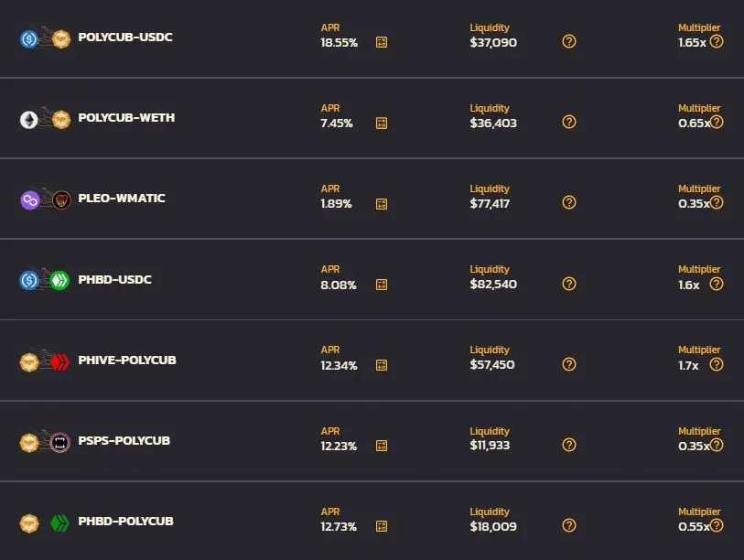Open APR calculator for POLYCUB-USDC
This screenshot has height=560, width=744.
tap(382, 42)
